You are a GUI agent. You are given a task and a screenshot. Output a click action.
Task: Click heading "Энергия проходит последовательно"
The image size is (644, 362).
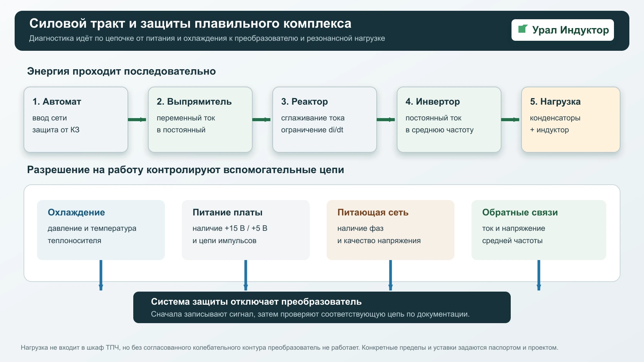tap(121, 71)
